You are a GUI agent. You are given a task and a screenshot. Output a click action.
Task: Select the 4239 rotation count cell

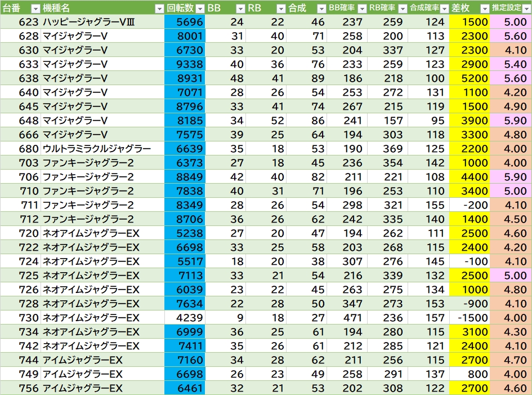(x=185, y=318)
